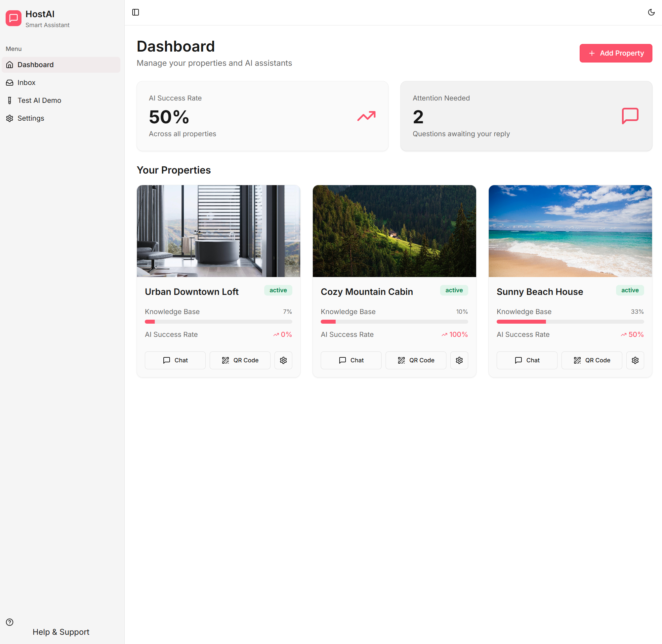This screenshot has width=662, height=644.
Task: Open Chat for Urban Downtown Loft
Action: [175, 360]
